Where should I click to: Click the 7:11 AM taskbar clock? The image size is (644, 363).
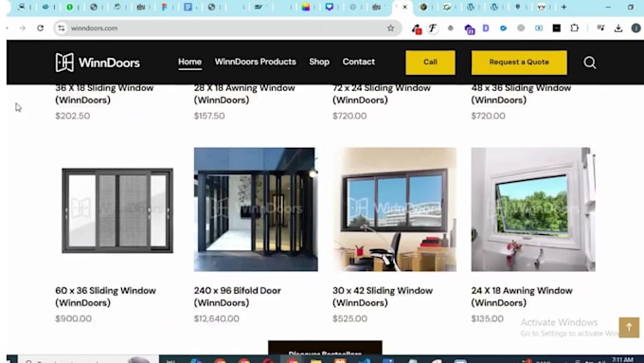(x=622, y=360)
